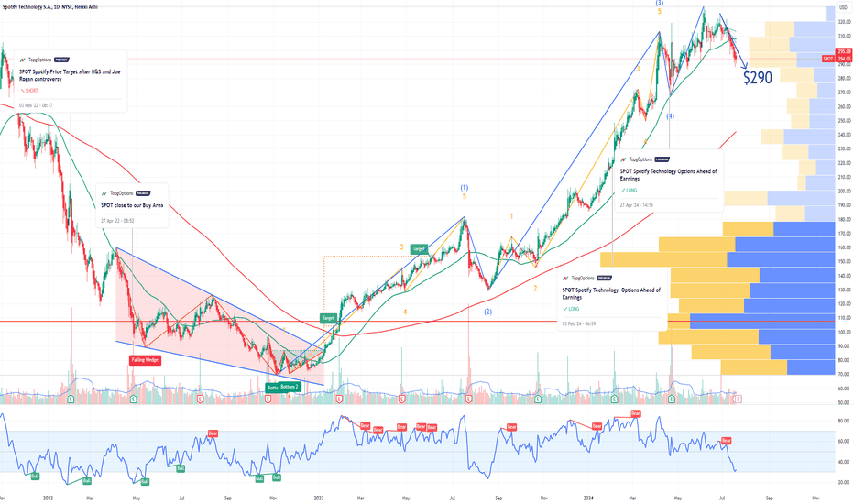Click the first Bull label near late 2021
This screenshot has width=854, height=504.
pyautogui.click(x=35, y=477)
